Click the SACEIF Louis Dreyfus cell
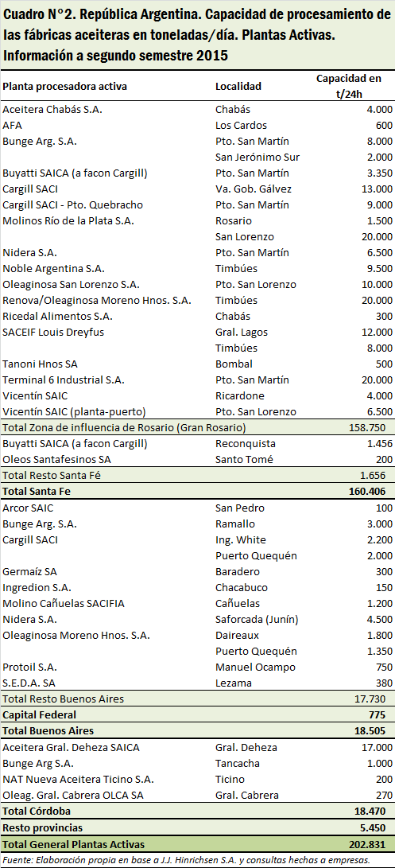This screenshot has height=868, width=395. pyautogui.click(x=53, y=333)
